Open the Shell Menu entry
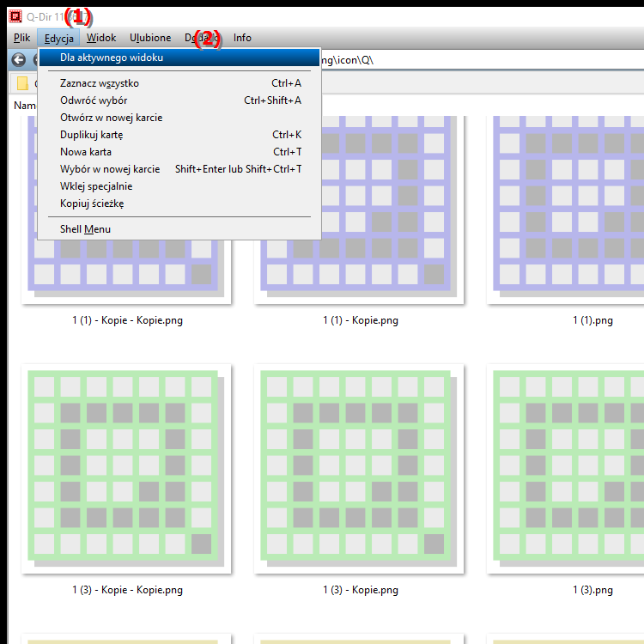 coord(179,229)
